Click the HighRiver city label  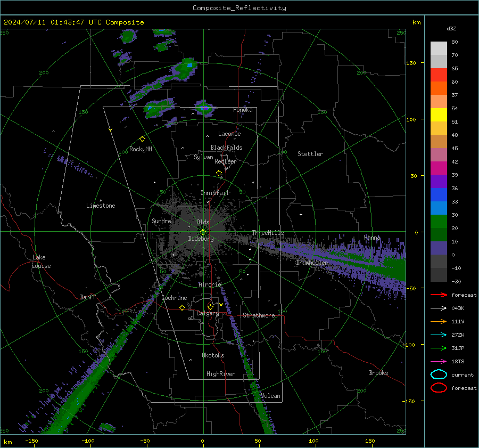tap(221, 374)
